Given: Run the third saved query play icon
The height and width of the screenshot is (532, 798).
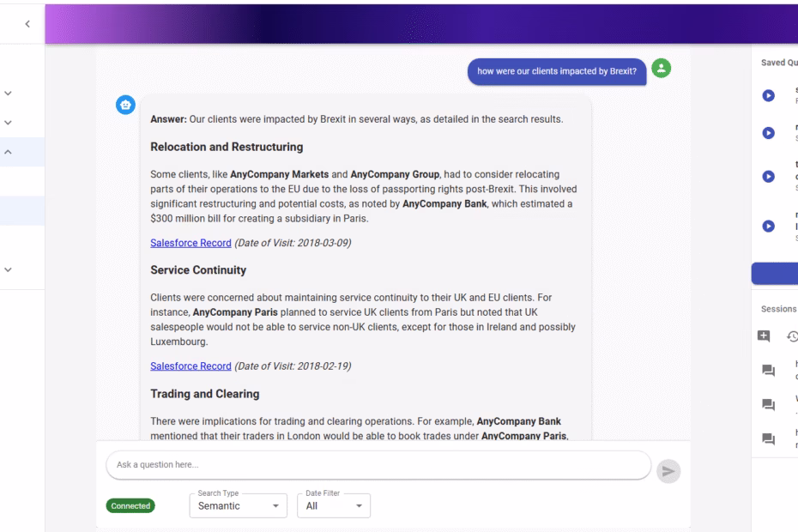Looking at the screenshot, I should click(x=769, y=176).
